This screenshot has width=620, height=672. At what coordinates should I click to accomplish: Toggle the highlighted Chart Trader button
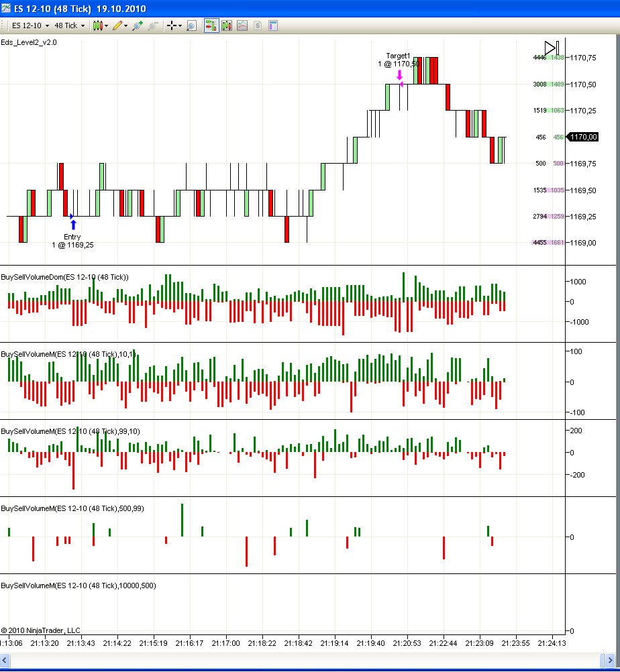(211, 26)
